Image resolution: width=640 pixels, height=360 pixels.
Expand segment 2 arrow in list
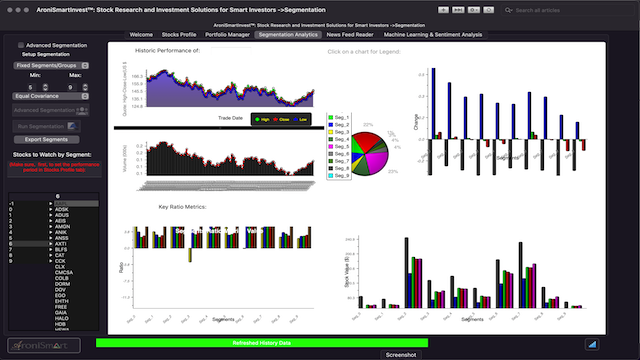click(51, 220)
